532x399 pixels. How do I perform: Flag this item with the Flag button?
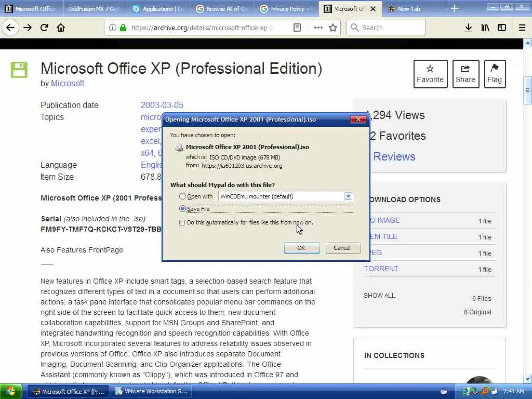click(495, 74)
